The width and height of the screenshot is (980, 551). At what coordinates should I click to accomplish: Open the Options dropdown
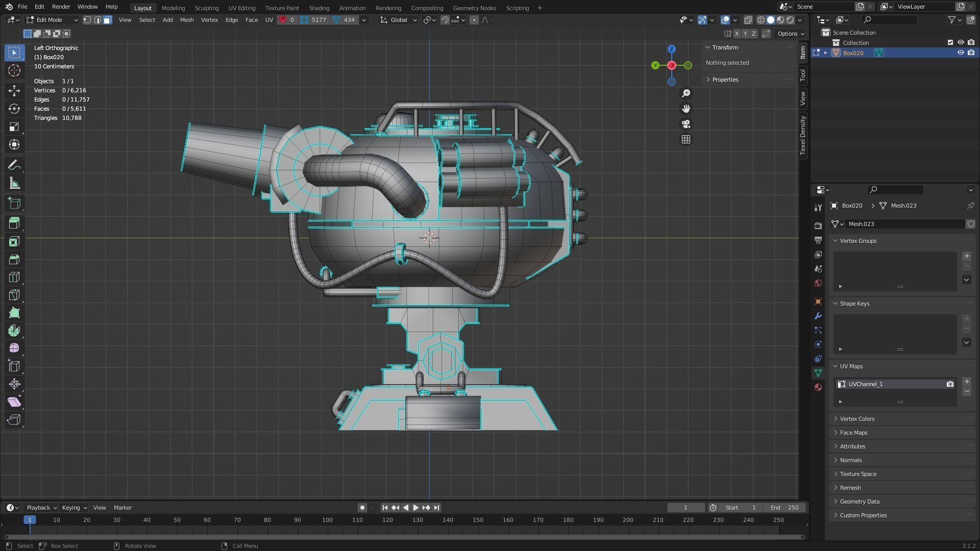(791, 34)
